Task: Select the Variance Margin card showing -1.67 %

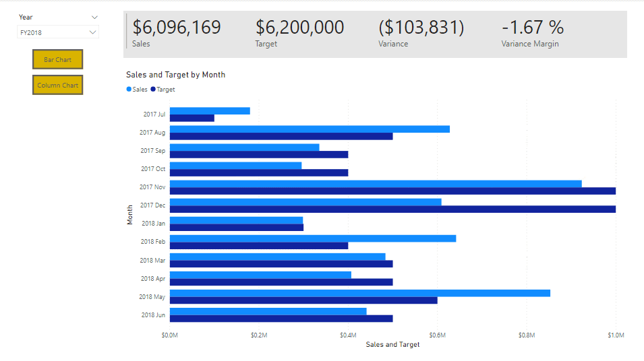Action: [533, 32]
